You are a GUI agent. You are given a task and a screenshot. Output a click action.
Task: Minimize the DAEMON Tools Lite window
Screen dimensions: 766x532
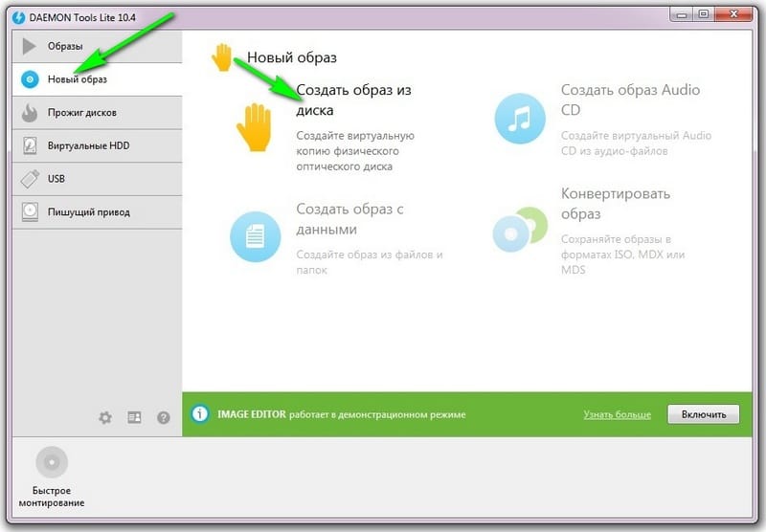[x=682, y=15]
